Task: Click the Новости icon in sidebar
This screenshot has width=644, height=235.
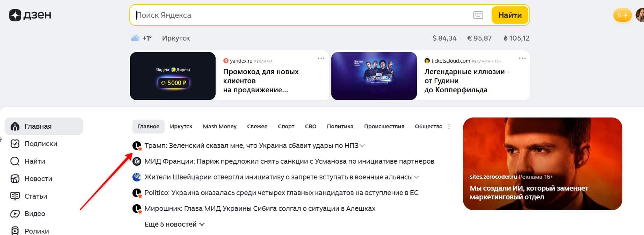Action: click(15, 179)
